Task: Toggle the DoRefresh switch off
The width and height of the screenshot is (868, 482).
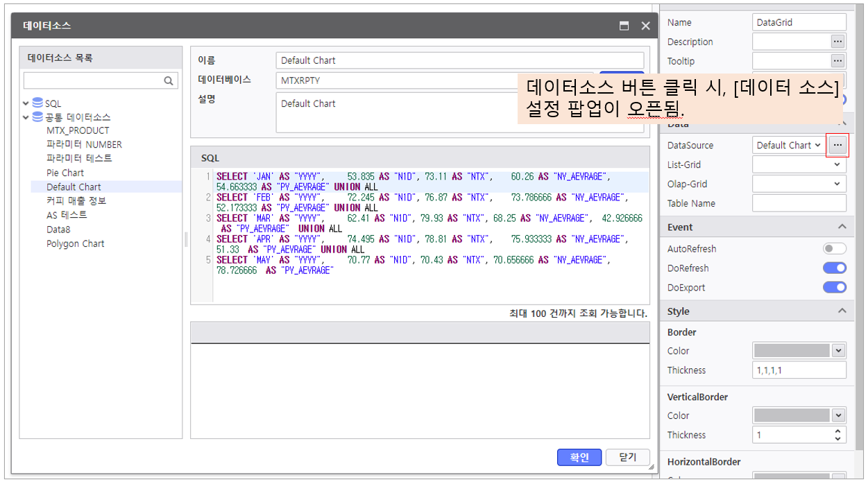Action: (x=835, y=268)
